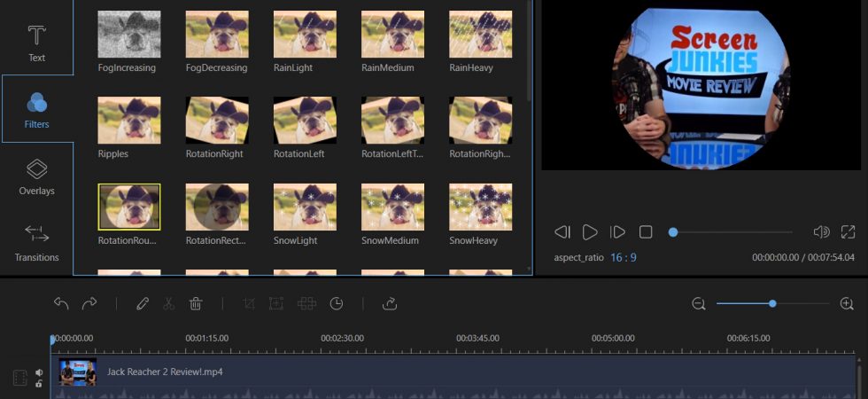Enter fullscreen preview mode

click(849, 232)
